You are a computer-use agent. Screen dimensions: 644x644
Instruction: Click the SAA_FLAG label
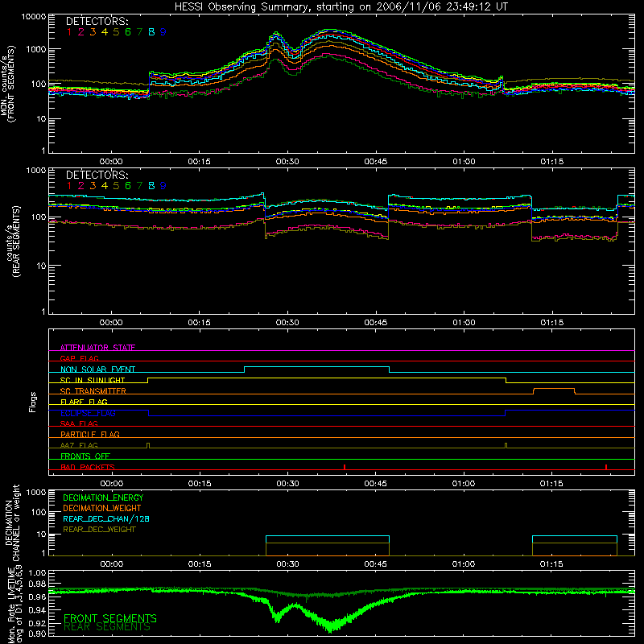tap(79, 423)
